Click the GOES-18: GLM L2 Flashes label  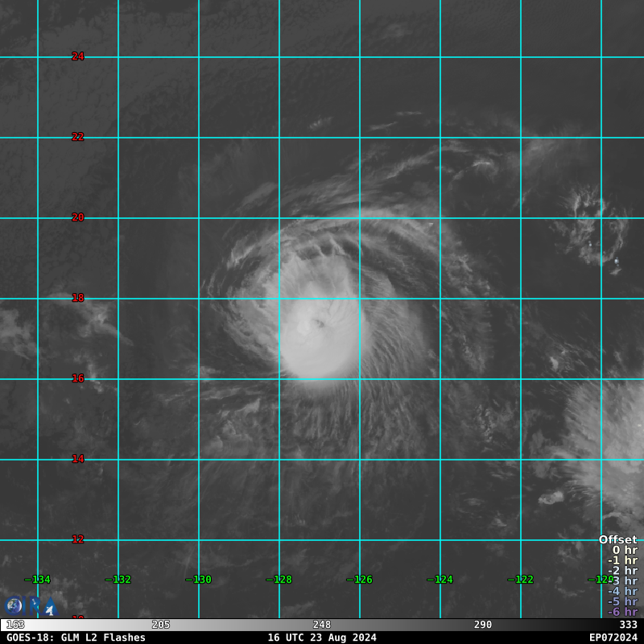click(x=76, y=638)
